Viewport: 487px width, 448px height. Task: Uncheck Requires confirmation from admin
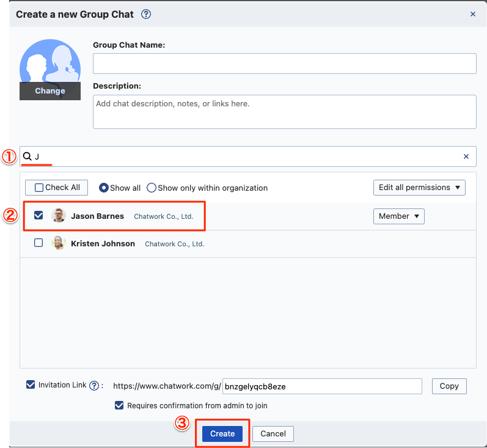pyautogui.click(x=119, y=405)
